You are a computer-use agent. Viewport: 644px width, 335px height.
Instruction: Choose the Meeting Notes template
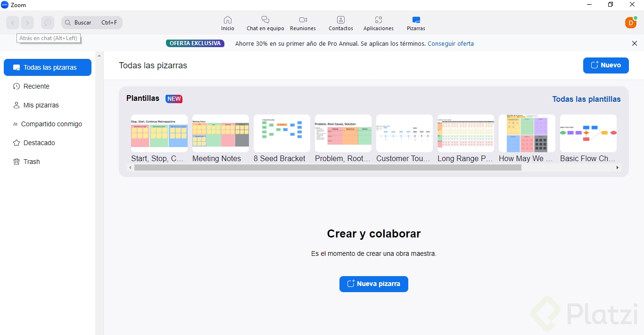[x=221, y=139]
